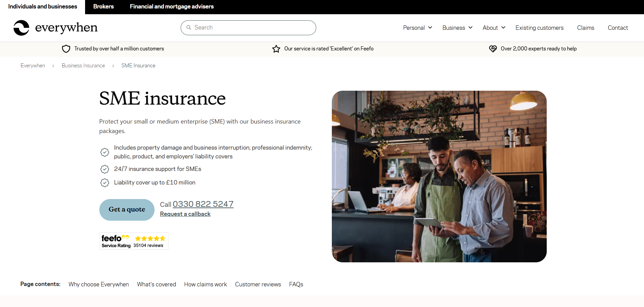Open Everywhen breadcrumb link

[33, 66]
